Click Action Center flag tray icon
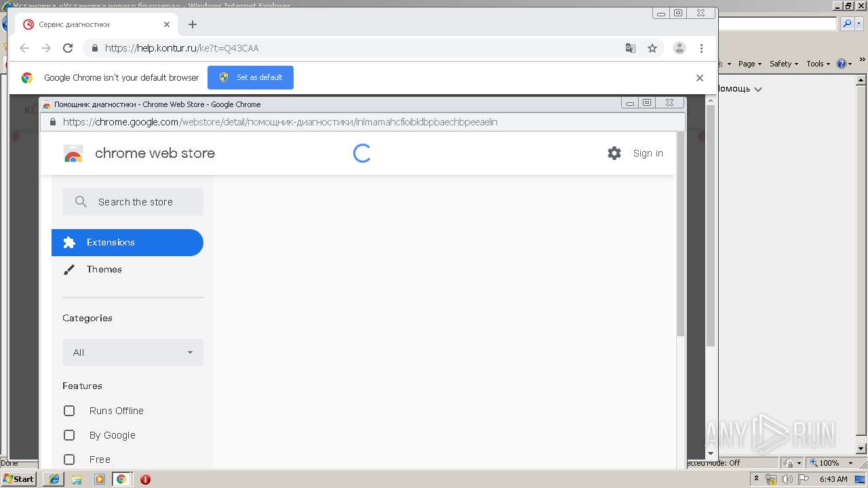 point(804,479)
